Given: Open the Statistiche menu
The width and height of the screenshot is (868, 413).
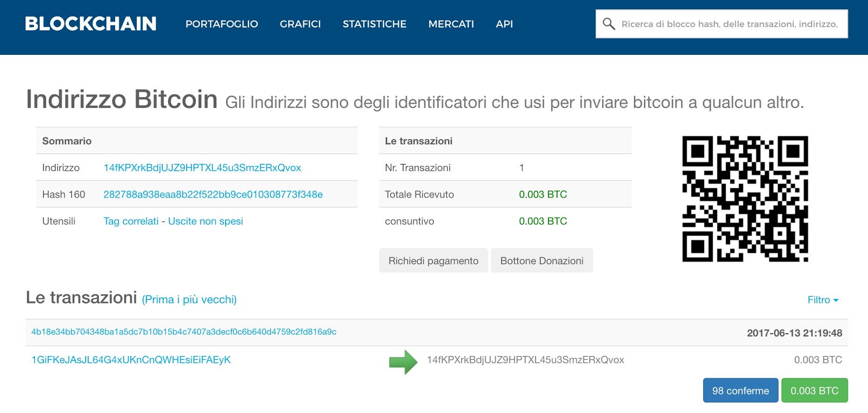Looking at the screenshot, I should (x=374, y=24).
